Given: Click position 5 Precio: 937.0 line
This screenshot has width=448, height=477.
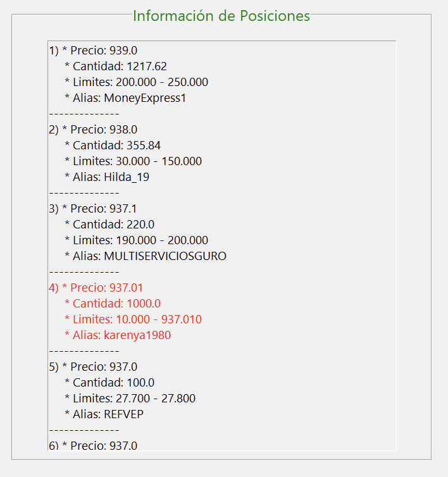Looking at the screenshot, I should (93, 367).
